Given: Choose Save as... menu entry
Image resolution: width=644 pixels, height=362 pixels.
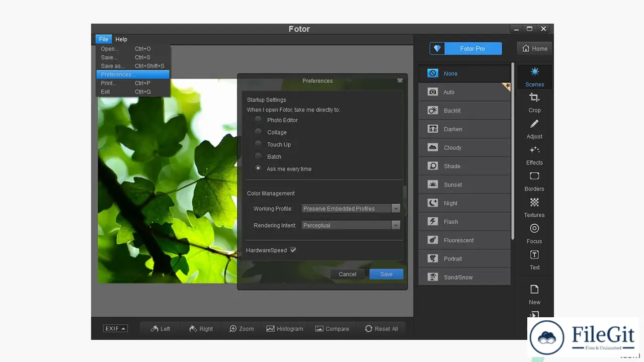Looking at the screenshot, I should click(x=133, y=66).
